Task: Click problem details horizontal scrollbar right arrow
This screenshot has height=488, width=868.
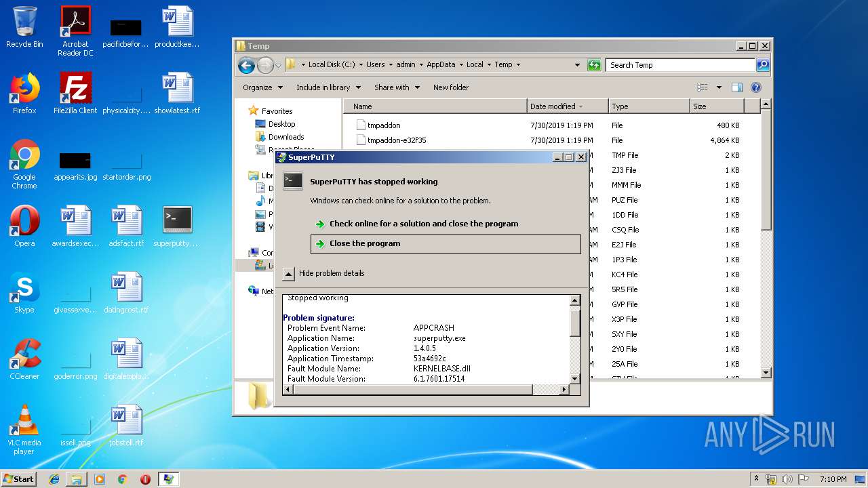Action: point(564,390)
